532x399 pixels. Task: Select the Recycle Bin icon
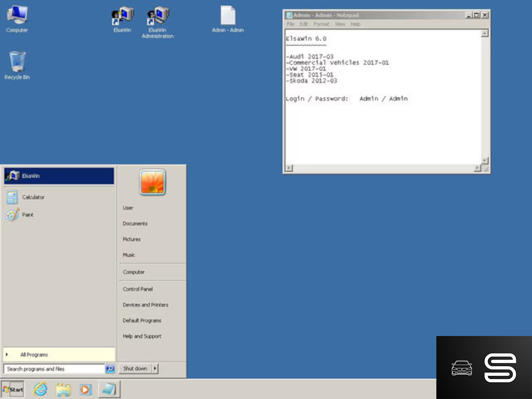[17, 63]
